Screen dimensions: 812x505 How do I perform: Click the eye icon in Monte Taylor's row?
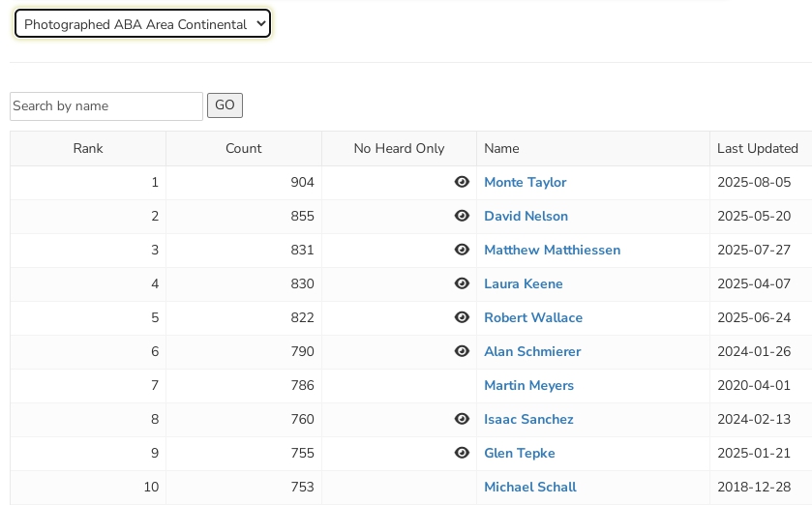pos(462,182)
